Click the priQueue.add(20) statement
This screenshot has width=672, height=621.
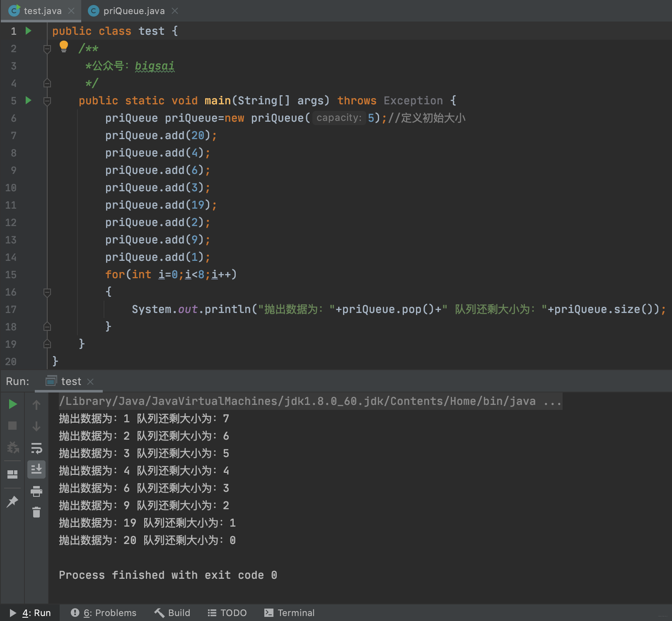(161, 135)
